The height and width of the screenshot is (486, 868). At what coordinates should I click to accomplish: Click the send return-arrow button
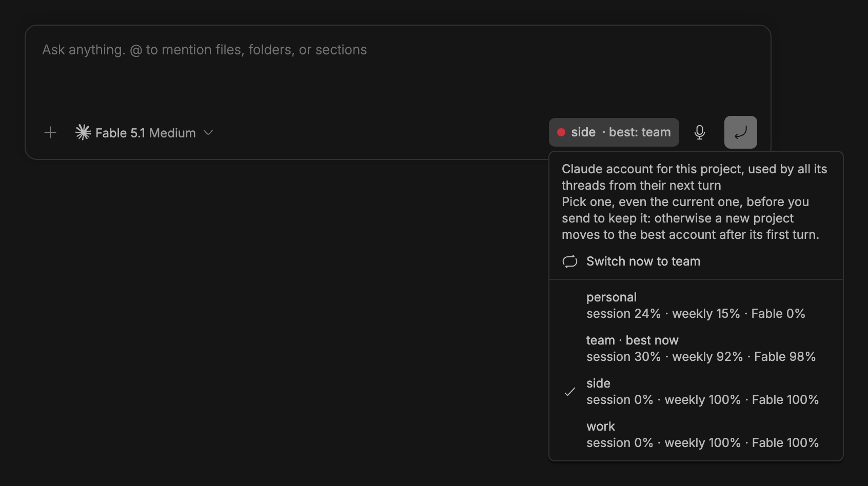740,132
